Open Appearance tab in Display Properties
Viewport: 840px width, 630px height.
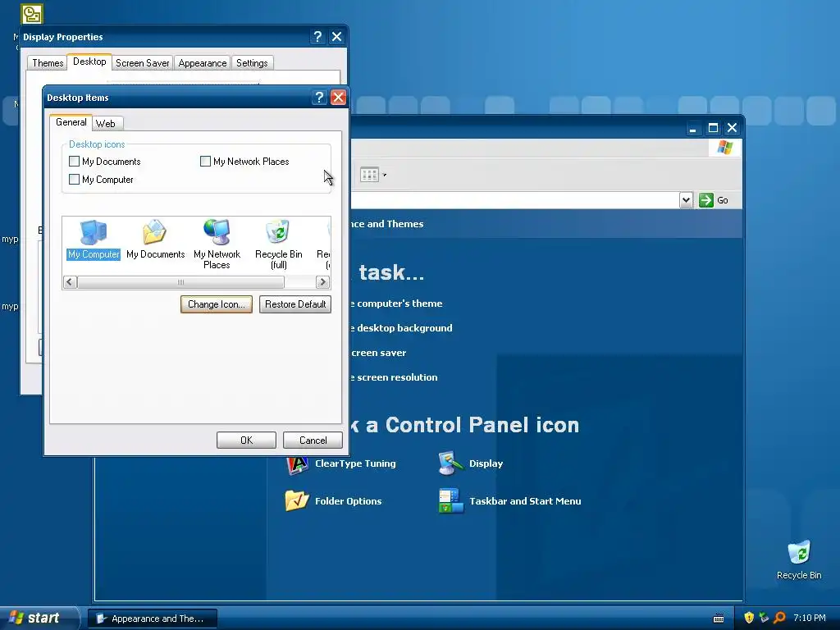click(203, 62)
